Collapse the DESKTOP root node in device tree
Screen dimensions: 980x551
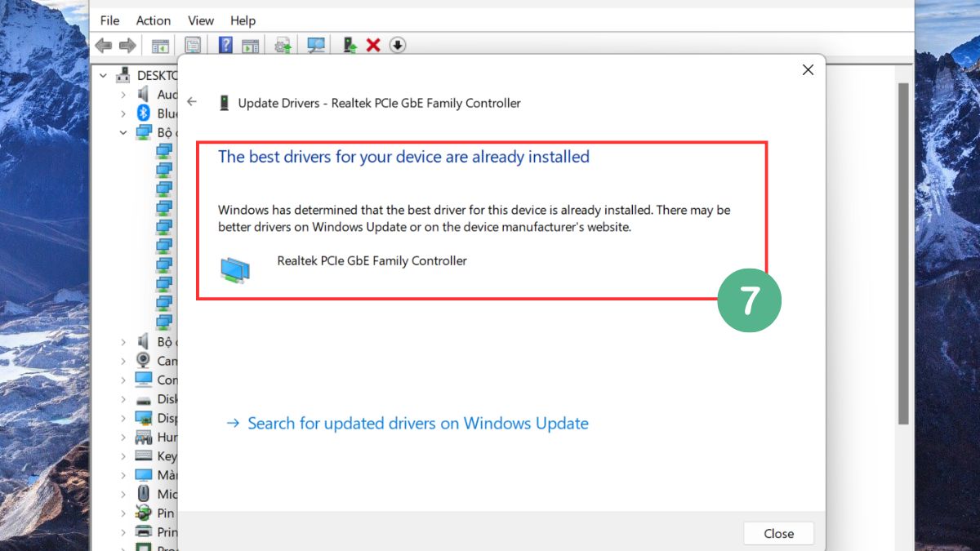[x=104, y=75]
